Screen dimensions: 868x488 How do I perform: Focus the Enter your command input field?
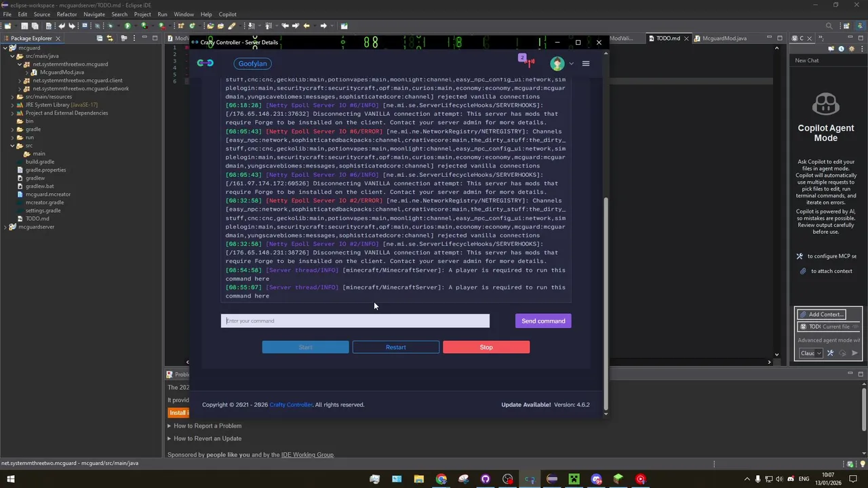point(355,321)
